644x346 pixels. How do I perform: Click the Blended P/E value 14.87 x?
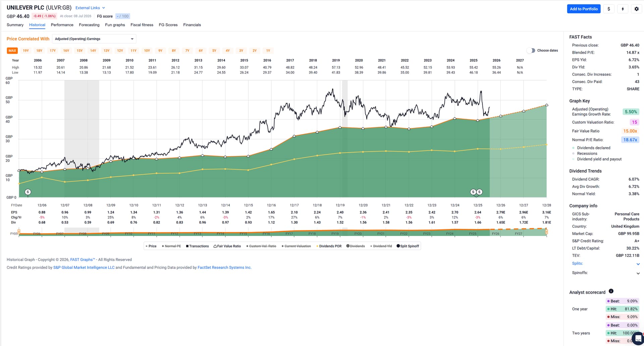pos(633,53)
